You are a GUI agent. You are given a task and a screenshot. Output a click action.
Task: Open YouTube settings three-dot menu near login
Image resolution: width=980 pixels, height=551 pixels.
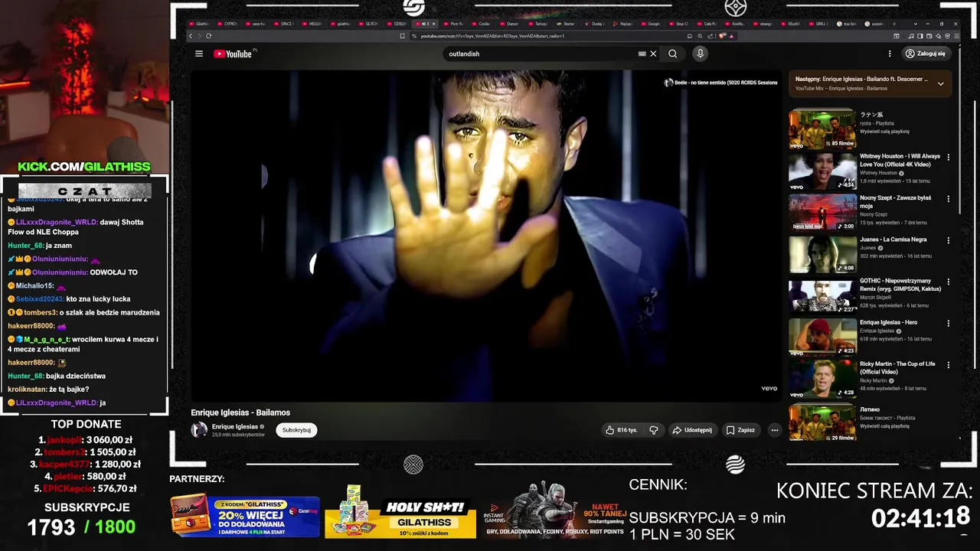tap(890, 54)
